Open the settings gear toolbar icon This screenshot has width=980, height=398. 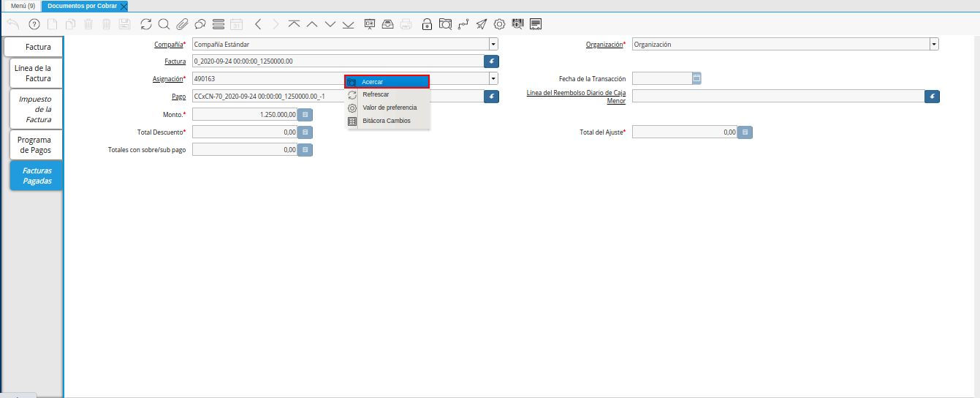coord(500,24)
